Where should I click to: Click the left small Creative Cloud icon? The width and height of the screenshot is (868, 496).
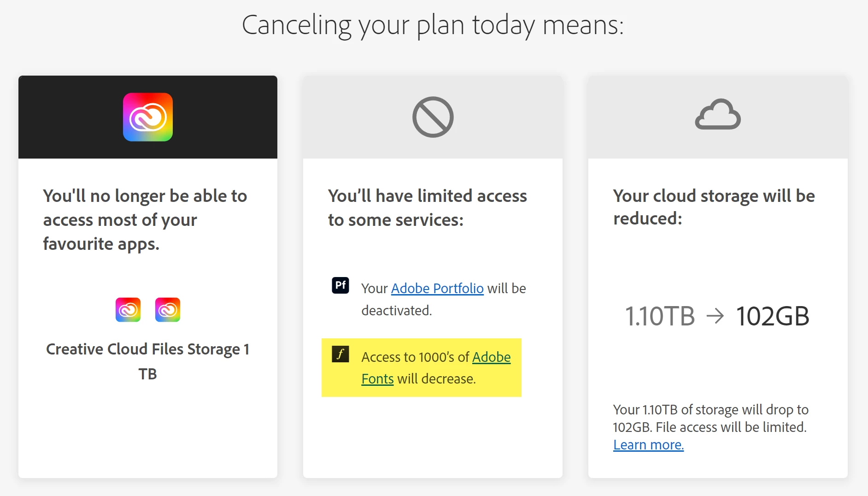(128, 310)
